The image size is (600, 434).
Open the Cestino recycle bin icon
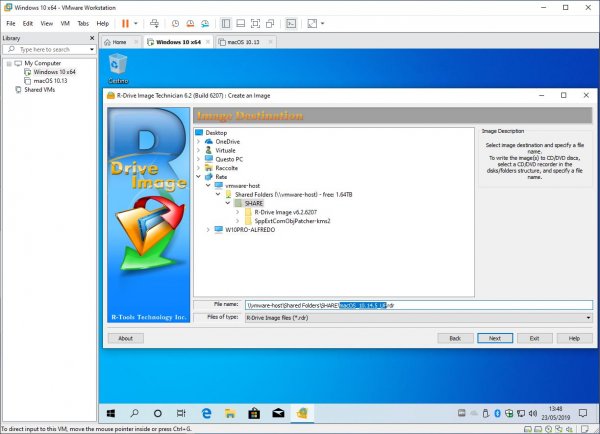coord(118,69)
